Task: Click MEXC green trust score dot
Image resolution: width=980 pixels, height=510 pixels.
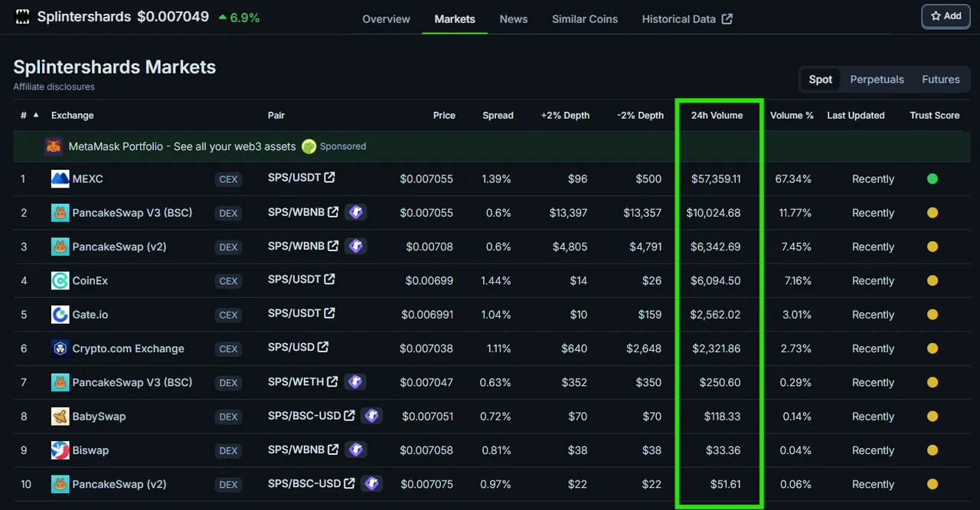Action: pos(932,179)
